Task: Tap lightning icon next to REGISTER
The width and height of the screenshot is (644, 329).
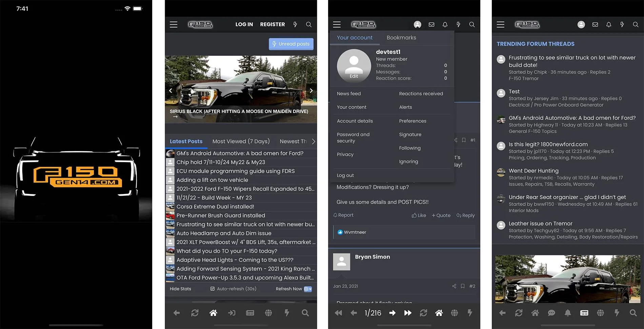Action: pos(295,24)
